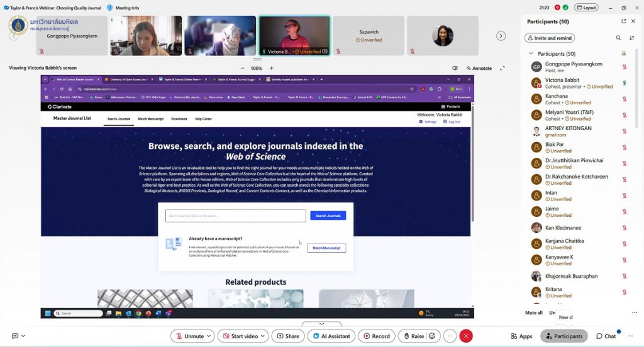This screenshot has width=644, height=347.
Task: Click the 100% zoom level indicator
Action: [257, 68]
